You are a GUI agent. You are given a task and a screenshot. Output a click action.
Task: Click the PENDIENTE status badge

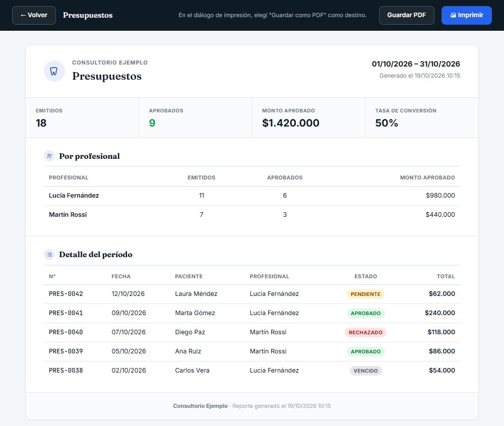tap(365, 294)
